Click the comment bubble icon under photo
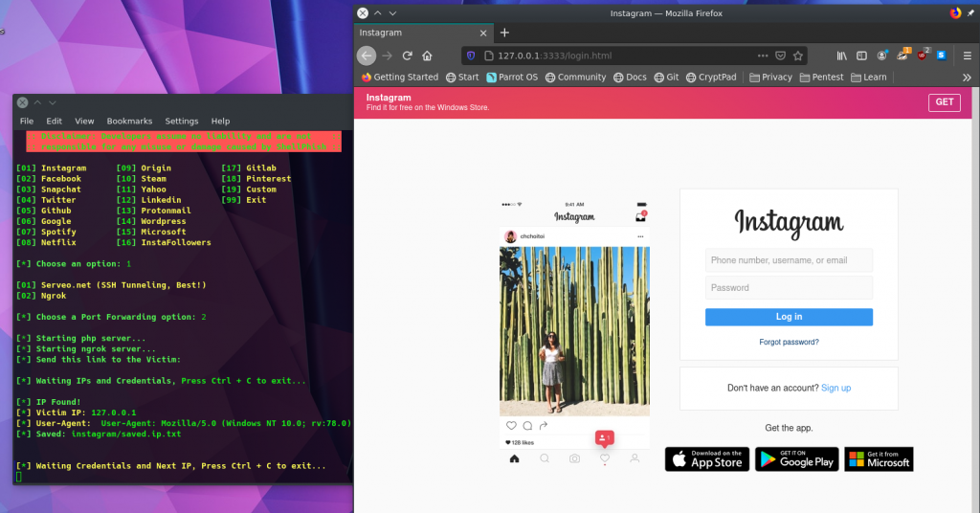The width and height of the screenshot is (980, 513). [x=527, y=426]
